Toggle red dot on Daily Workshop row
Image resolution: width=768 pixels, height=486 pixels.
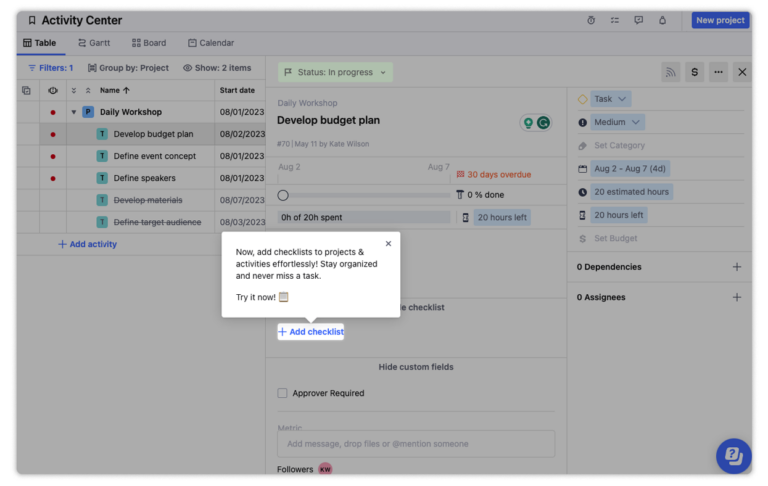coord(53,112)
